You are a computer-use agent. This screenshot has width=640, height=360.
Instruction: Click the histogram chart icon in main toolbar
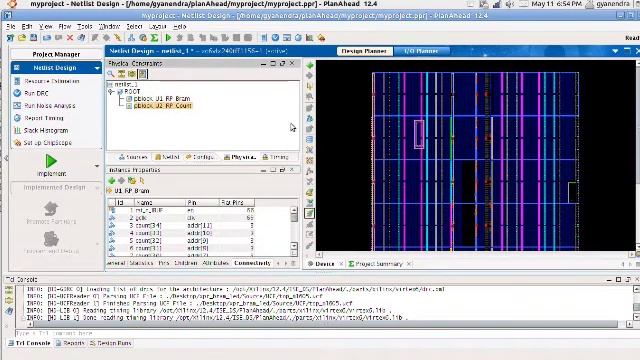tap(310, 38)
